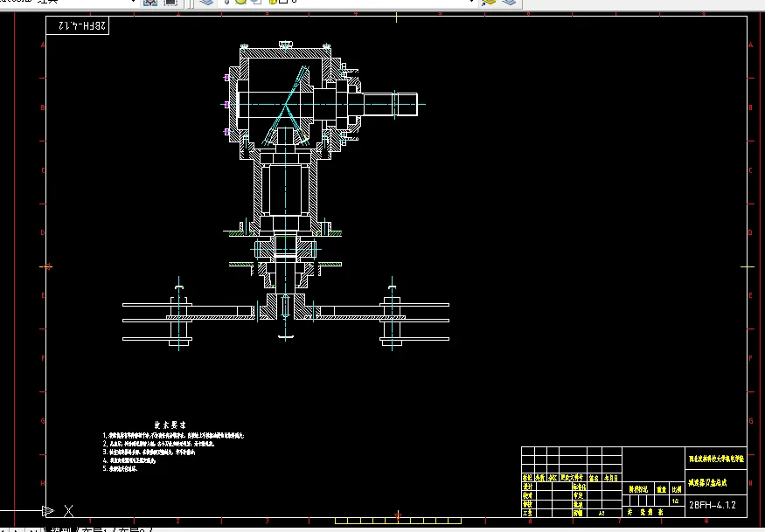Open the layer properties manager icon

pos(207,3)
